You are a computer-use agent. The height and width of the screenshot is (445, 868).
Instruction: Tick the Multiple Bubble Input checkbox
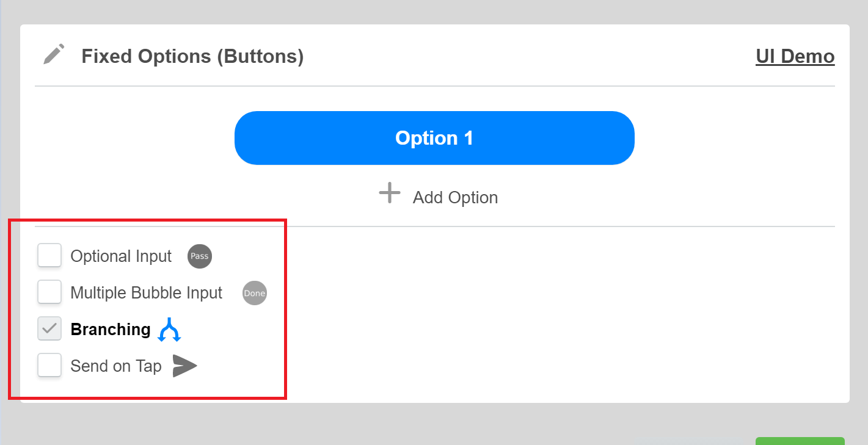pyautogui.click(x=49, y=292)
